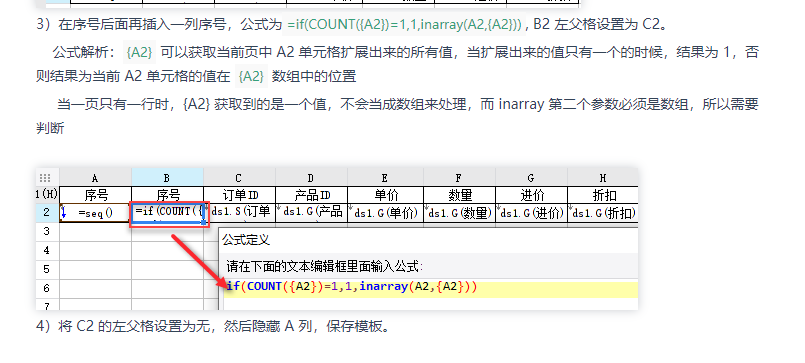Select column header A

tap(95, 178)
